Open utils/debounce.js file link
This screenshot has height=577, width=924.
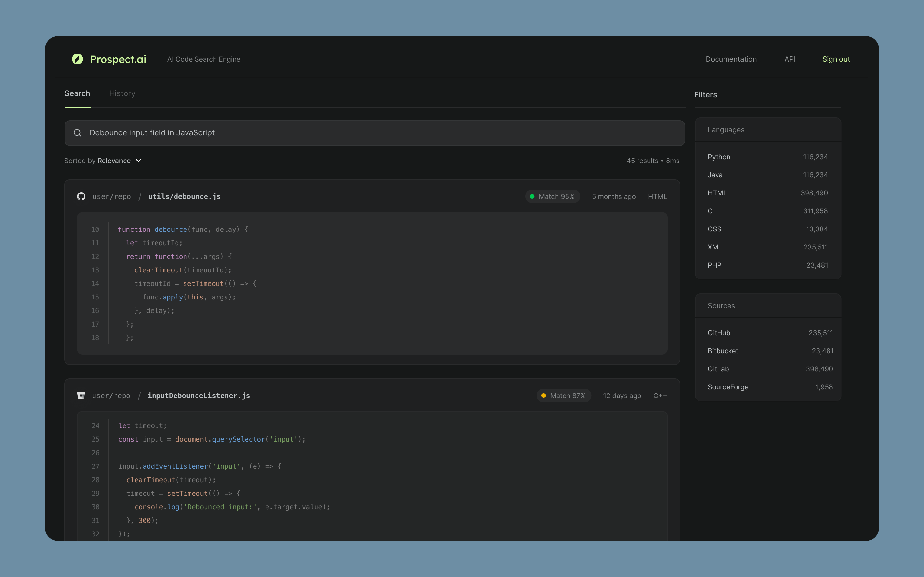click(184, 197)
